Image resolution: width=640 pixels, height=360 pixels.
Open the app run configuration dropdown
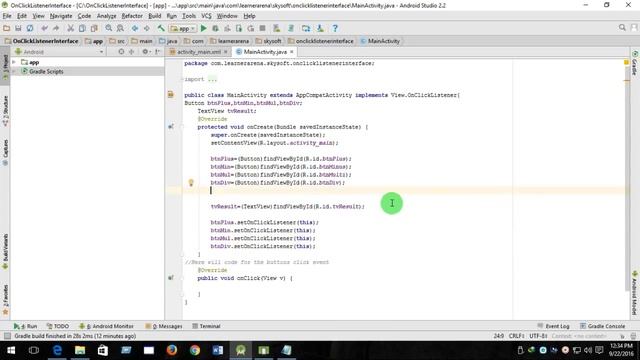183,29
